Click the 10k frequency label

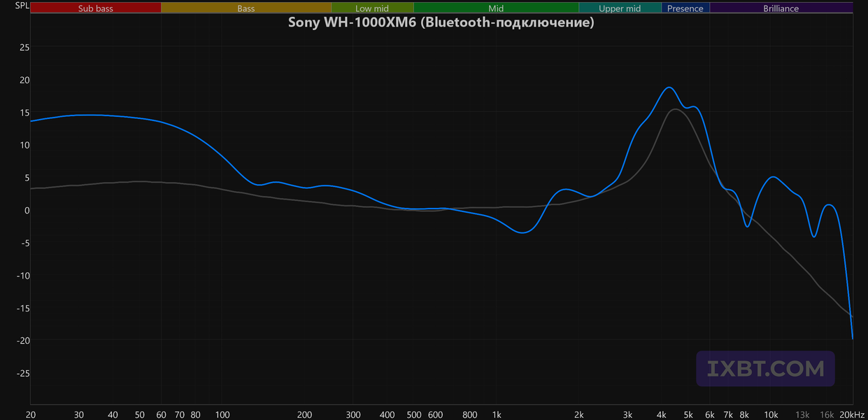(x=771, y=414)
